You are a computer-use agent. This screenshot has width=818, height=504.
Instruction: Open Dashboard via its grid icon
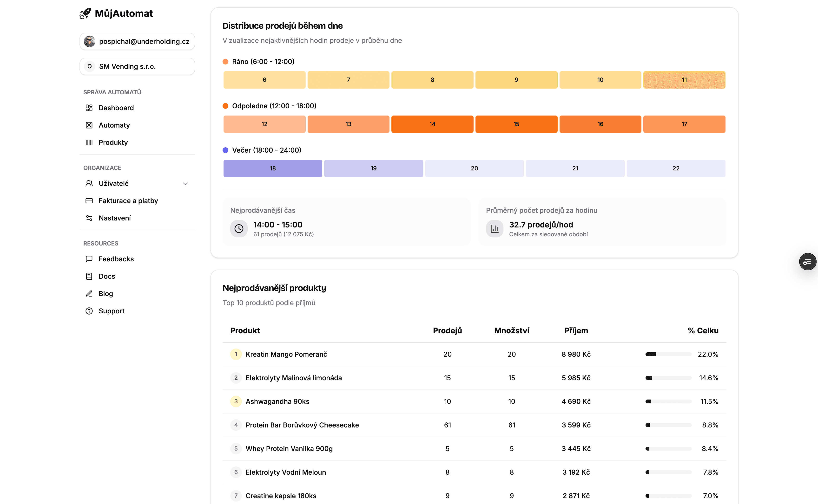(89, 108)
